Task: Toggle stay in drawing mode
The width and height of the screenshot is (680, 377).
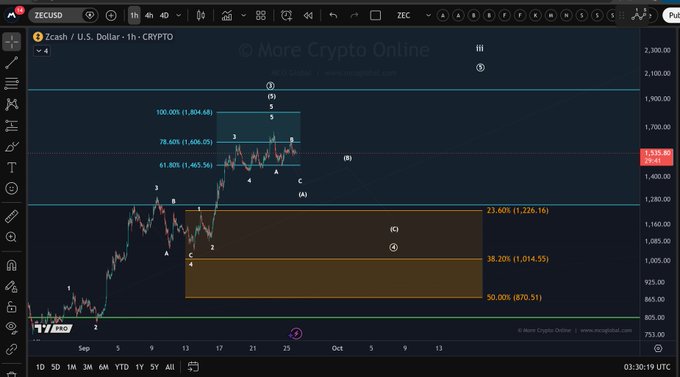Action: click(x=12, y=286)
